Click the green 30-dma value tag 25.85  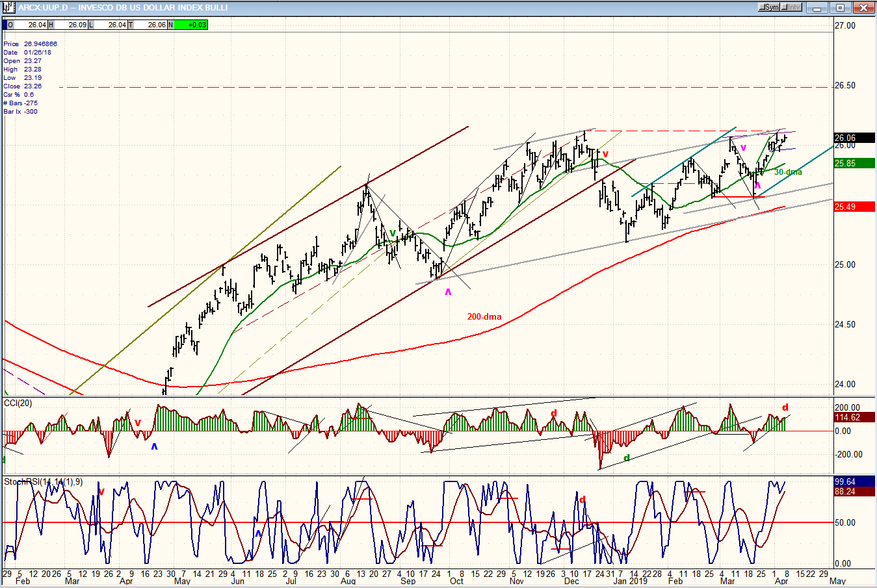(x=854, y=163)
